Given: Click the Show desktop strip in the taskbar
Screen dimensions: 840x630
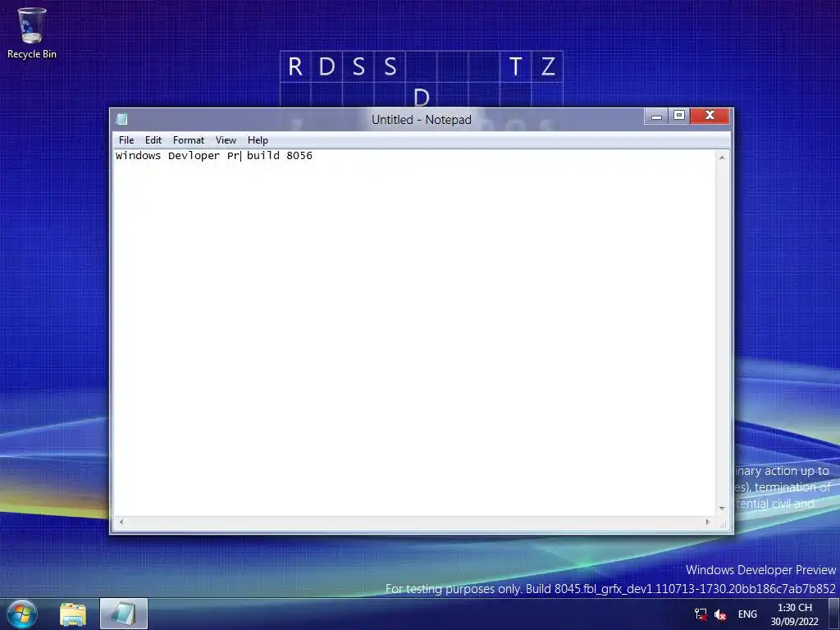Looking at the screenshot, I should (x=834, y=614).
